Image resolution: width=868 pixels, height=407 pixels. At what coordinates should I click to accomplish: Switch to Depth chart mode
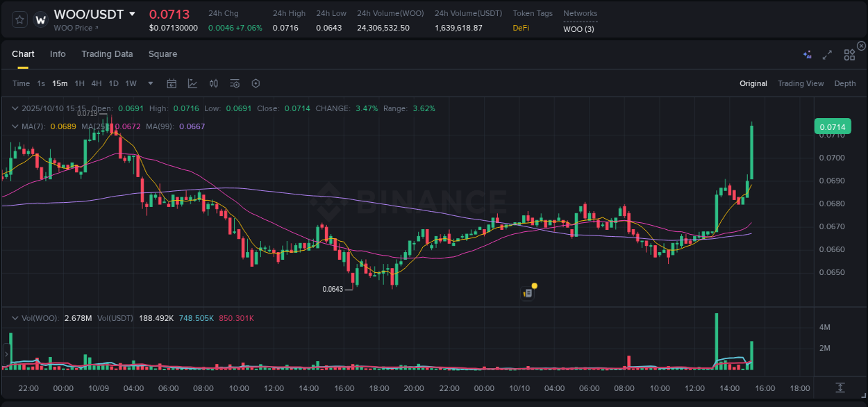coord(844,83)
